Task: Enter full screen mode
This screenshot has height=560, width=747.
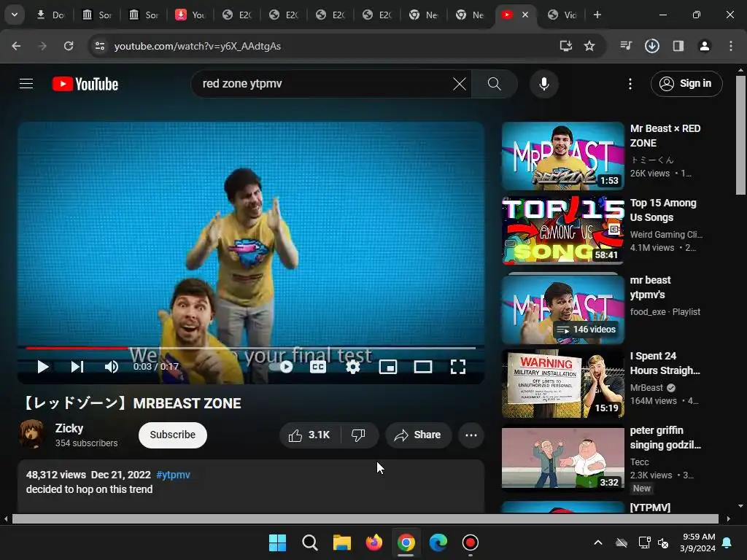Action: [458, 367]
